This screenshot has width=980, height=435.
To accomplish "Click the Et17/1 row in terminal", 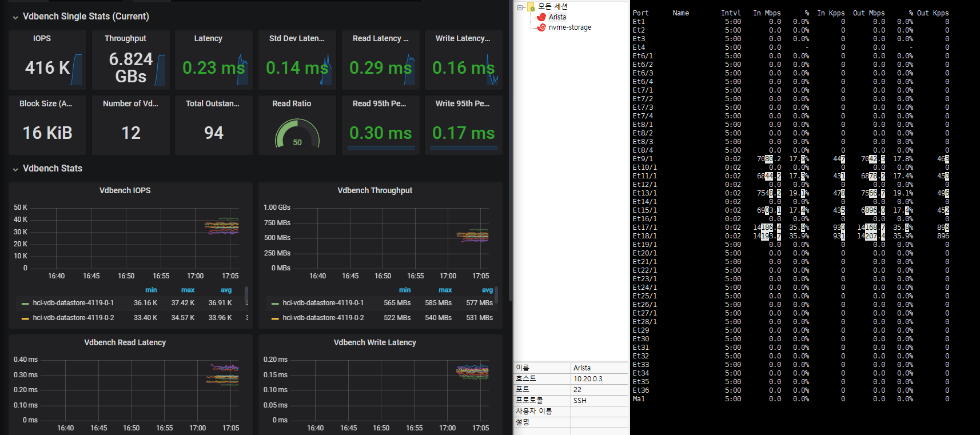I will point(791,228).
